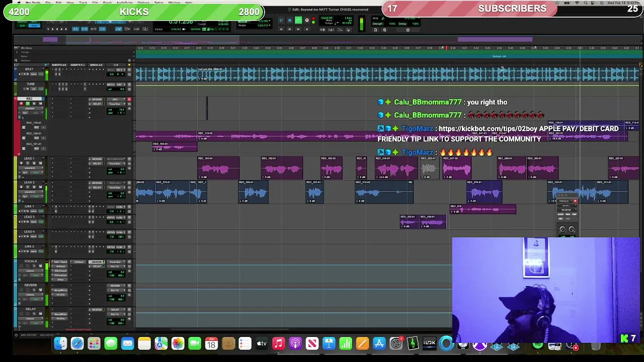Expand the Tempo ruler
This screenshot has height=362, width=644.
point(17,52)
